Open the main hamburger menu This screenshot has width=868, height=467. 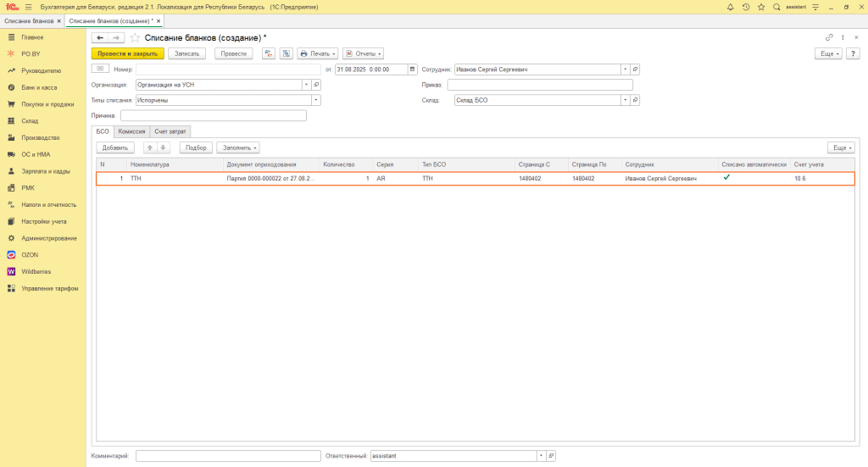coord(29,7)
